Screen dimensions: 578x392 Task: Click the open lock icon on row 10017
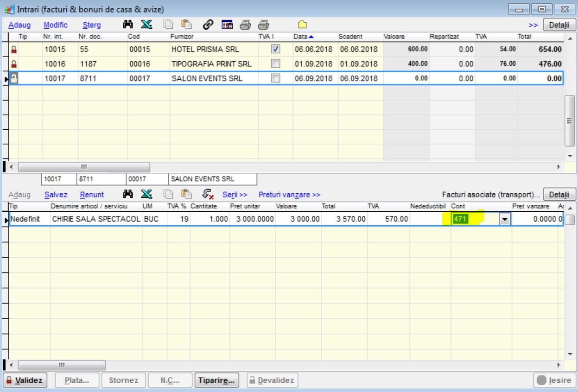(14, 79)
